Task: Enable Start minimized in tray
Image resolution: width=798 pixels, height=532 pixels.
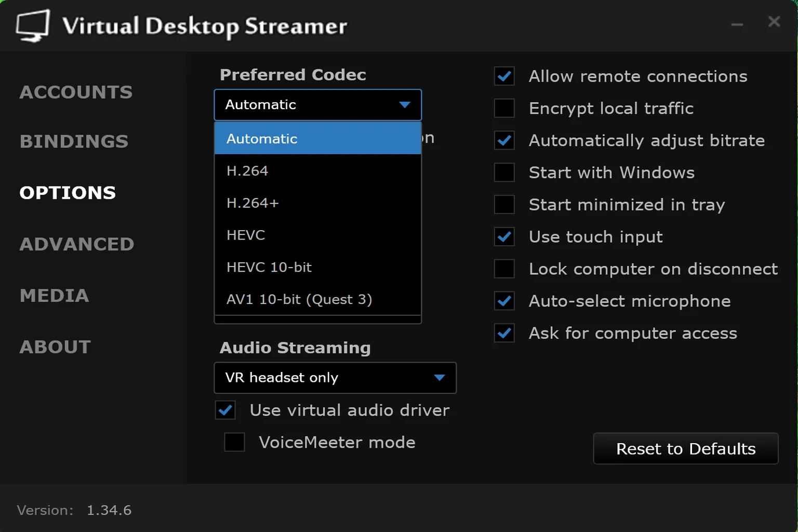Action: pos(504,204)
